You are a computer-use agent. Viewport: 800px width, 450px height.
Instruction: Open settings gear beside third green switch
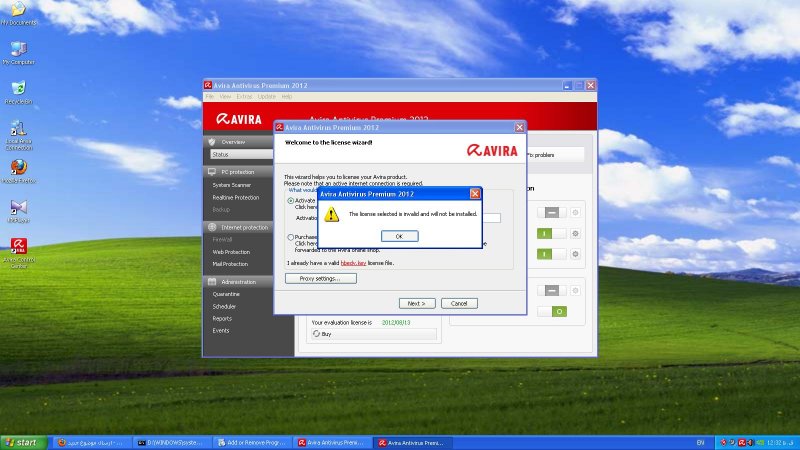[575, 254]
